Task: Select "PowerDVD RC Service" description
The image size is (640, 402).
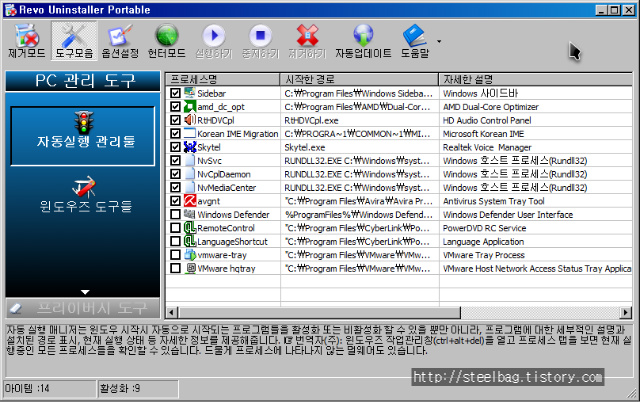Action: point(484,228)
